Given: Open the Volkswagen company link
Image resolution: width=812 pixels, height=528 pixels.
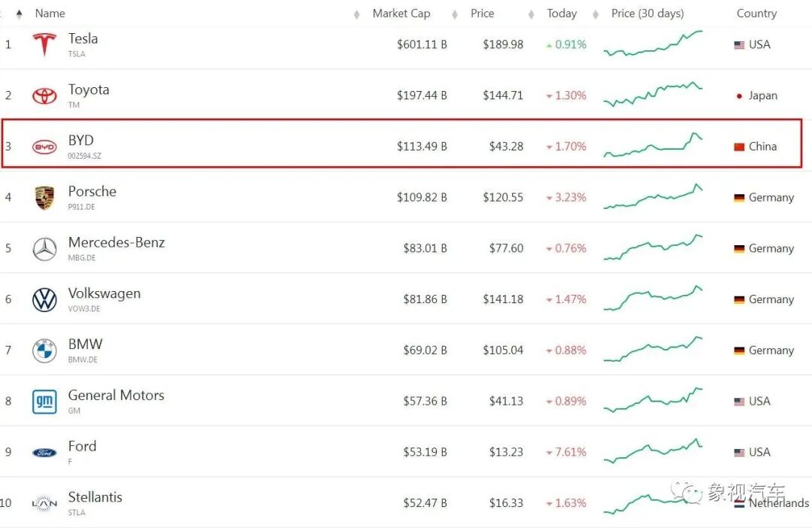Looking at the screenshot, I should tap(104, 294).
